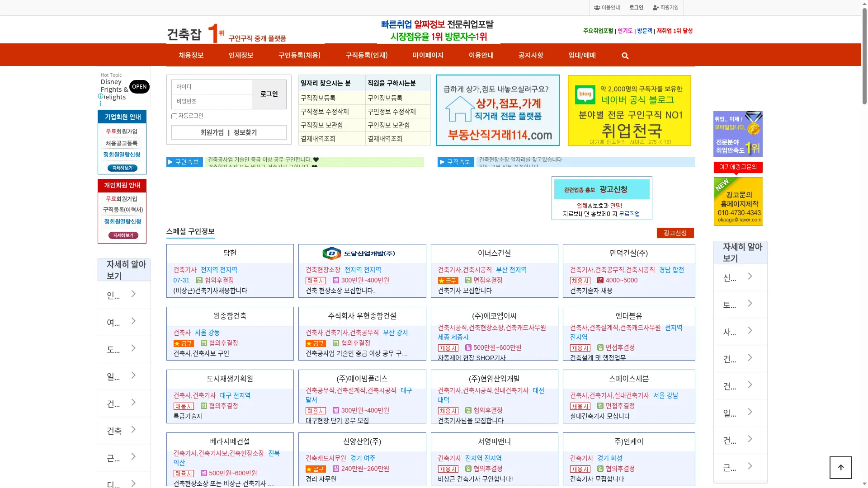Open the 임대/매매 menu
Image resolution: width=868 pixels, height=488 pixels.
(x=582, y=55)
